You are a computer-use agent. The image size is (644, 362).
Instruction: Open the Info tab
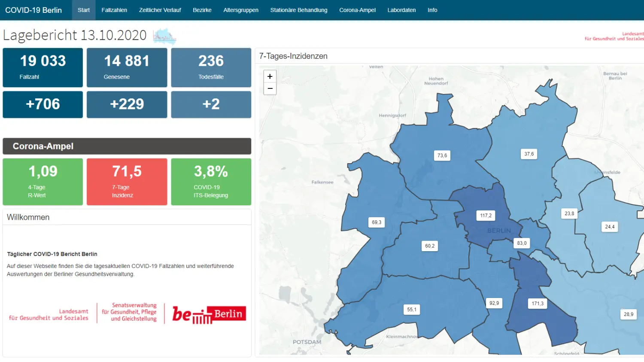(432, 10)
